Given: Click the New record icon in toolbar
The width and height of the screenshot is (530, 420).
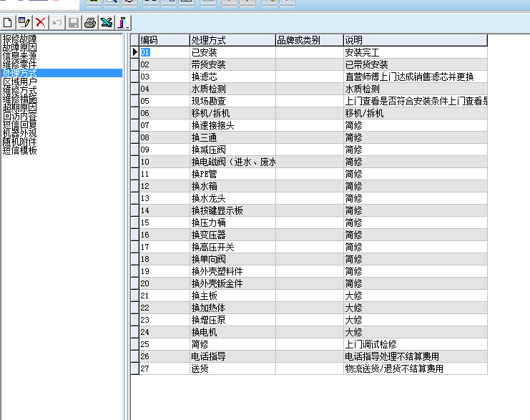Looking at the screenshot, I should tap(8, 23).
